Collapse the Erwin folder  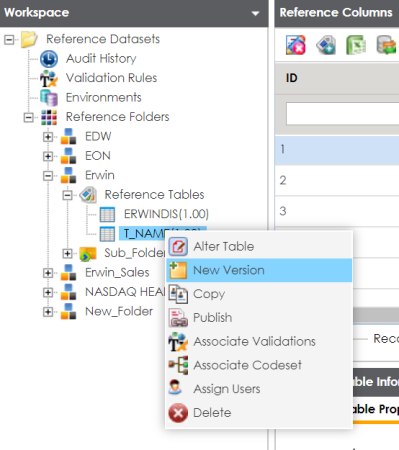click(x=48, y=176)
